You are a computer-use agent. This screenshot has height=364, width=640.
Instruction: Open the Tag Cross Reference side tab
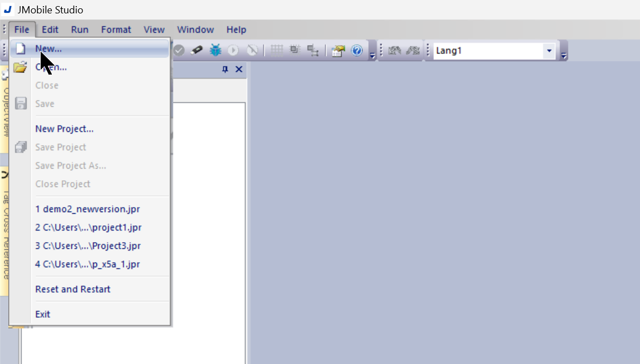[5, 230]
